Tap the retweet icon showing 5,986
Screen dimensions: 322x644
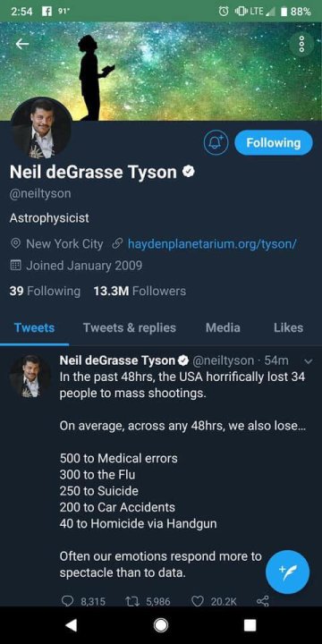pos(131,602)
